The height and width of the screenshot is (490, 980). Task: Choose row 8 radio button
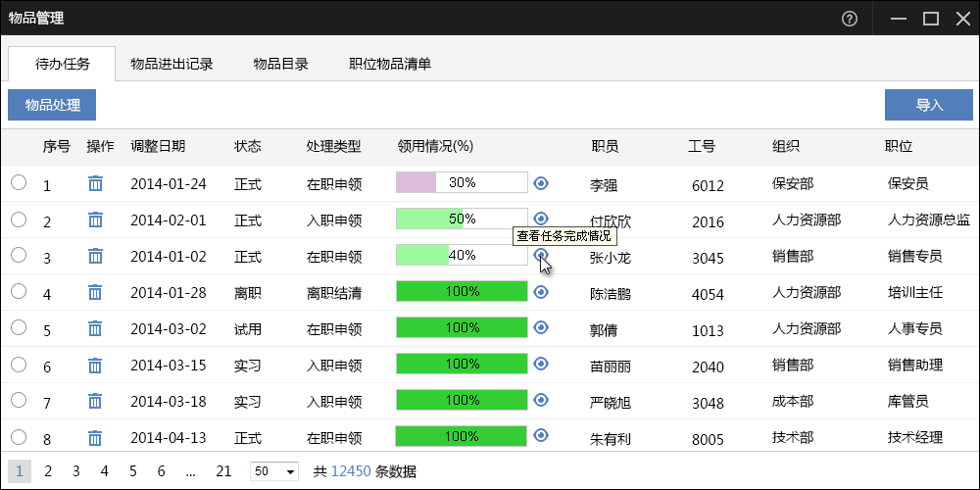pos(19,436)
